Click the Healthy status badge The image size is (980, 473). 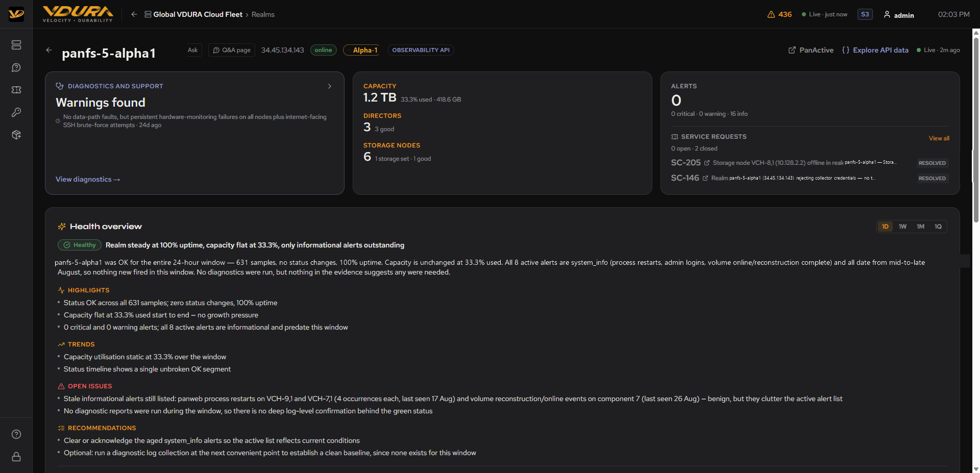80,245
